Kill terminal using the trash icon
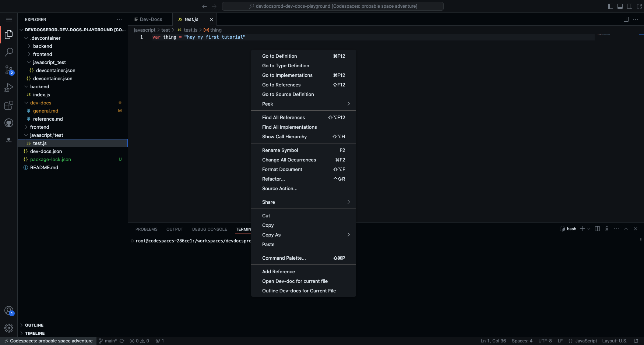 [606, 229]
